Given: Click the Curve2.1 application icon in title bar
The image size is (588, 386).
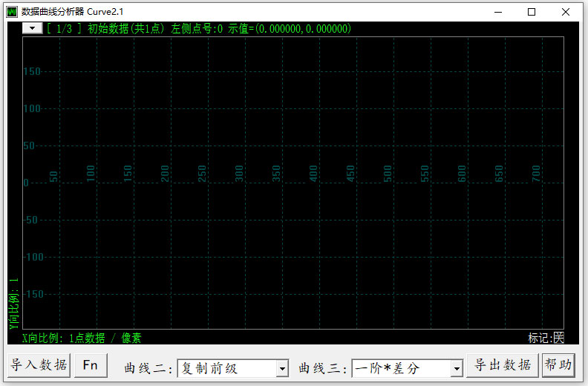Looking at the screenshot, I should coord(12,12).
